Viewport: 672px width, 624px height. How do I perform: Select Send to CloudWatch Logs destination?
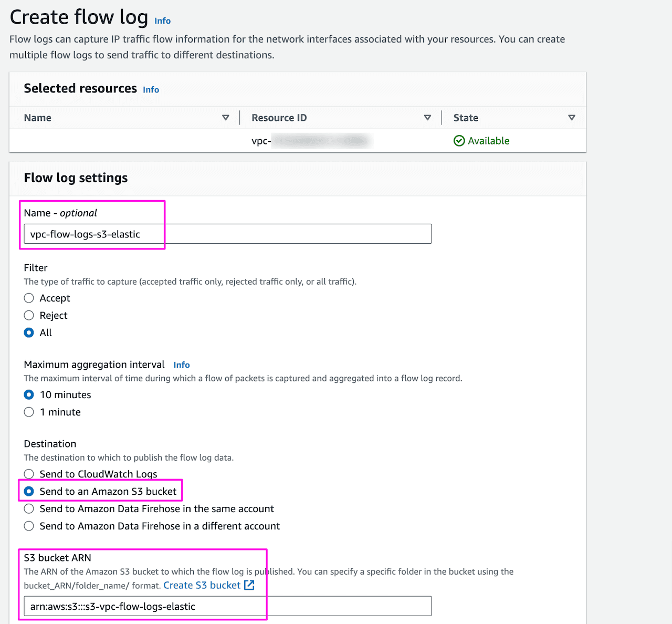pos(29,474)
